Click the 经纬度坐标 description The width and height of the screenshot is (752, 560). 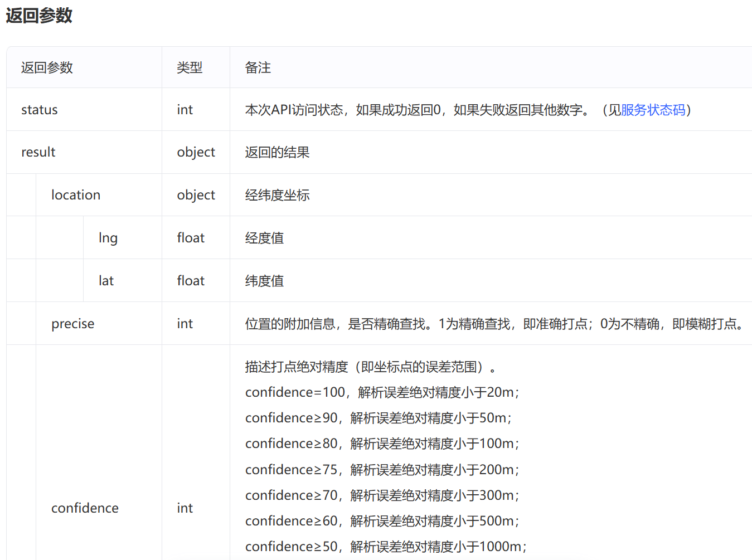tap(277, 195)
